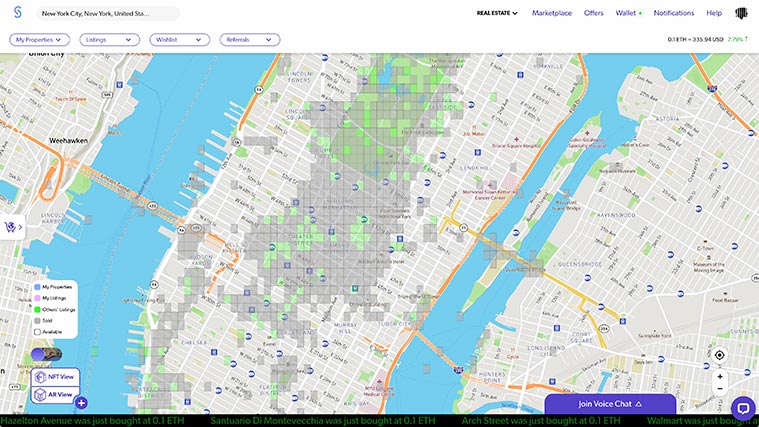
Task: Click the Lincoln Towers subway marker
Action: 325,58
